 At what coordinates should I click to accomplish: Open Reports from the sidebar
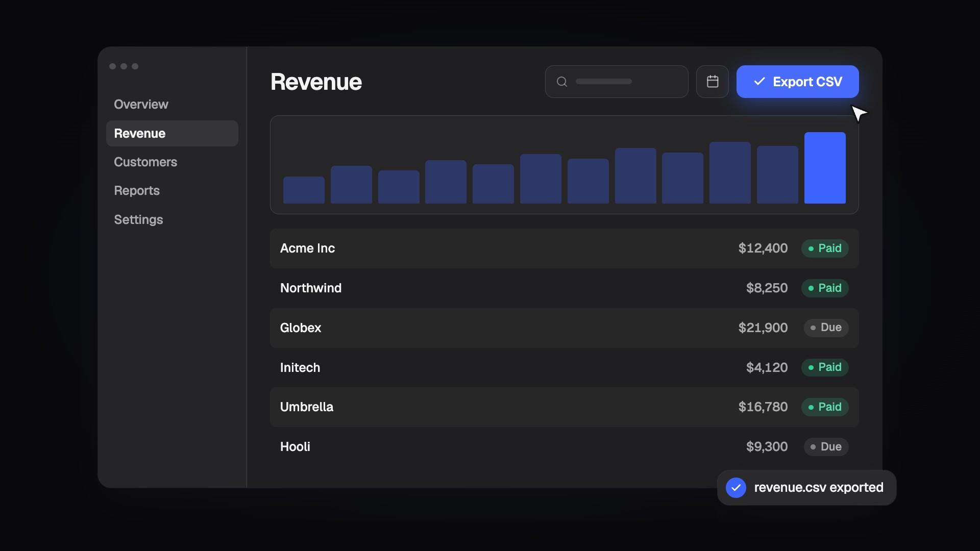[137, 191]
